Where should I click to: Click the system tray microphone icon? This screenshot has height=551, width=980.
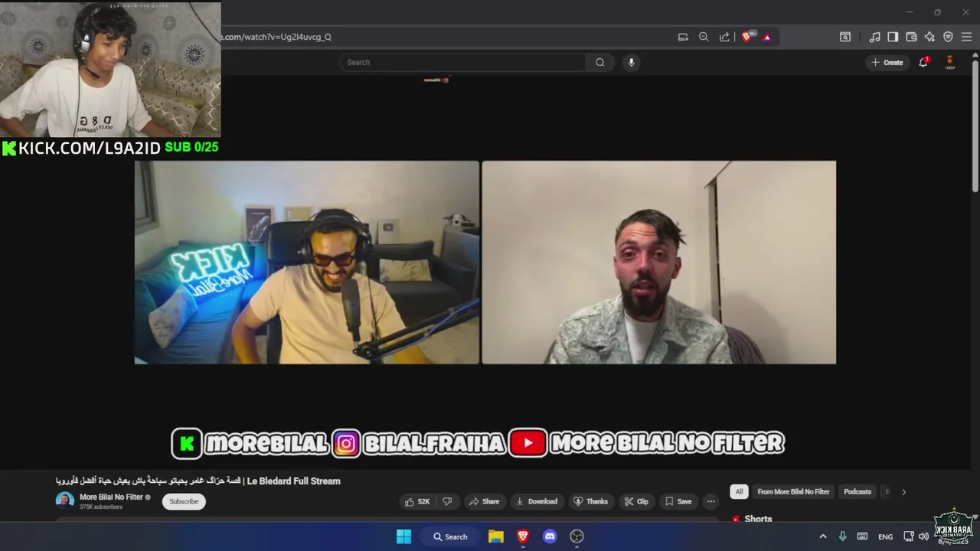pos(842,536)
